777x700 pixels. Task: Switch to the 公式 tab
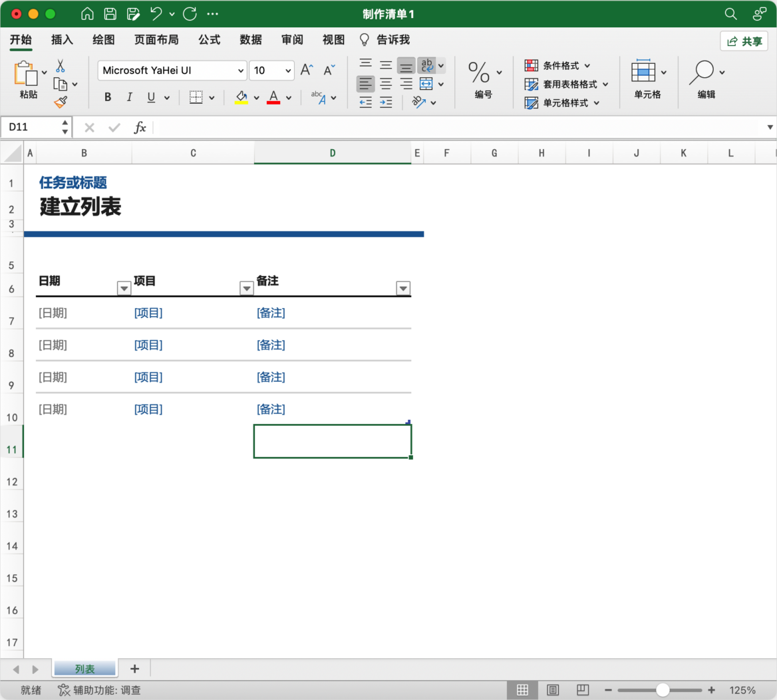(209, 40)
